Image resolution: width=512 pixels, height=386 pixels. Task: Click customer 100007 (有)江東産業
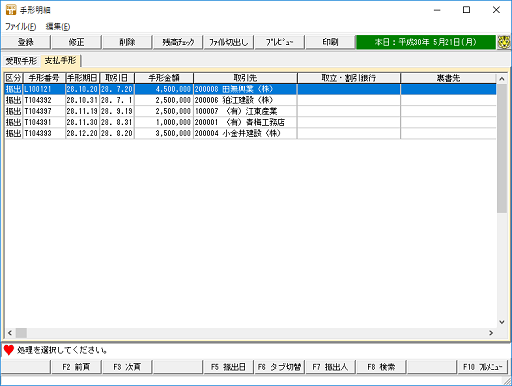pyautogui.click(x=245, y=111)
